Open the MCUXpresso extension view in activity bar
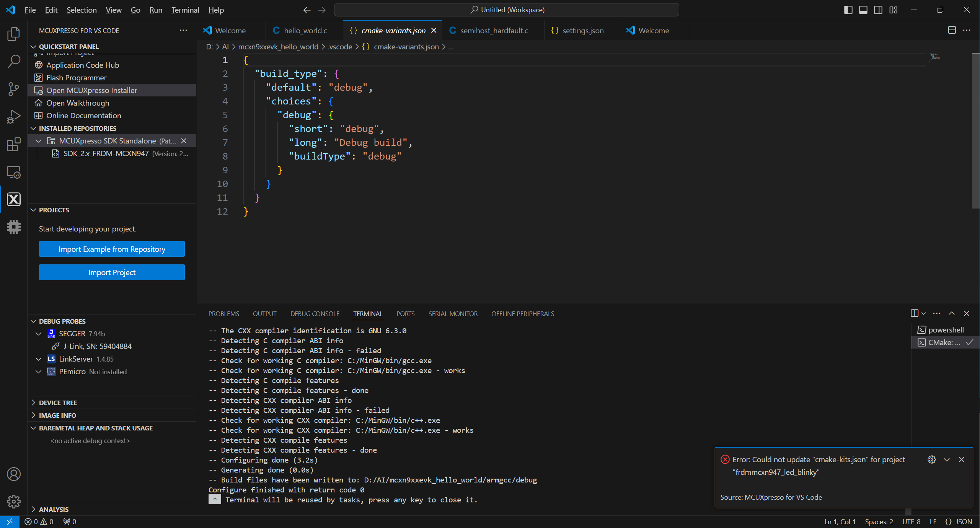This screenshot has height=528, width=980. pyautogui.click(x=13, y=199)
